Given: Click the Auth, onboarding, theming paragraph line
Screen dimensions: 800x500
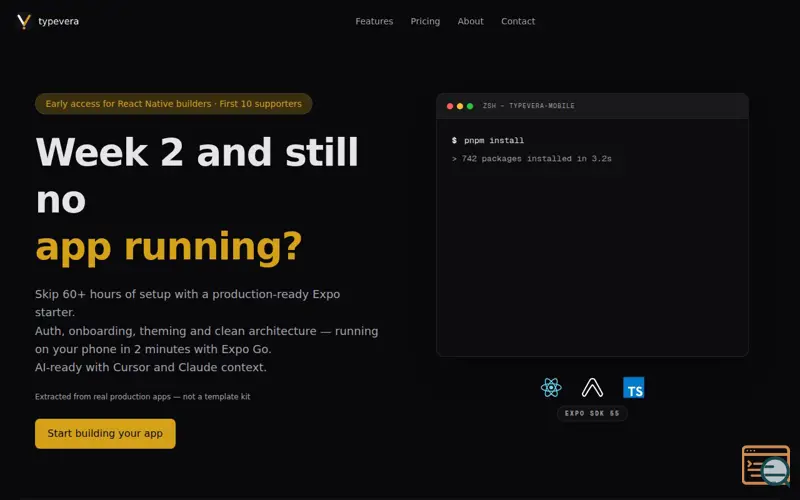Looking at the screenshot, I should (207, 340).
